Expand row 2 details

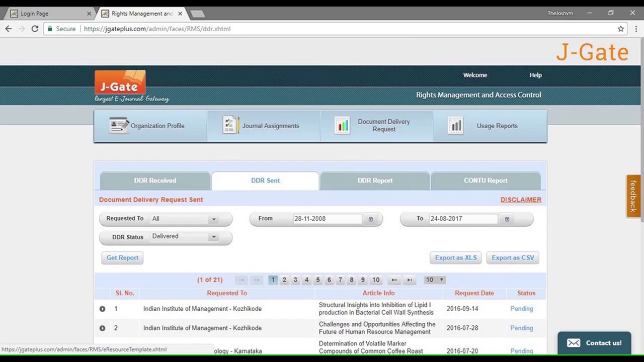point(102,328)
